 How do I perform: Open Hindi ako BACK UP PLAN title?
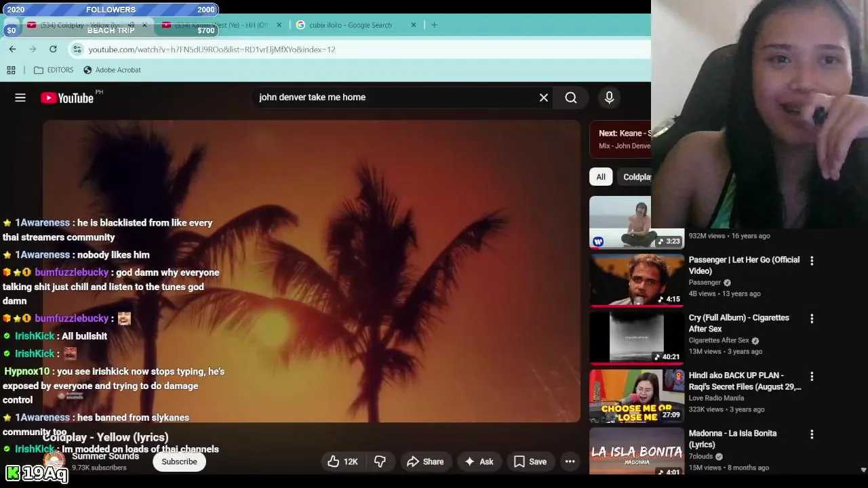tap(745, 381)
